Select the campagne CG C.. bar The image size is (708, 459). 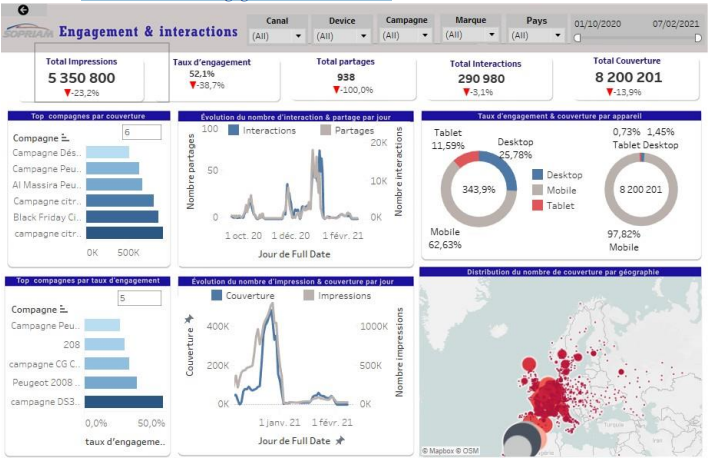click(107, 363)
